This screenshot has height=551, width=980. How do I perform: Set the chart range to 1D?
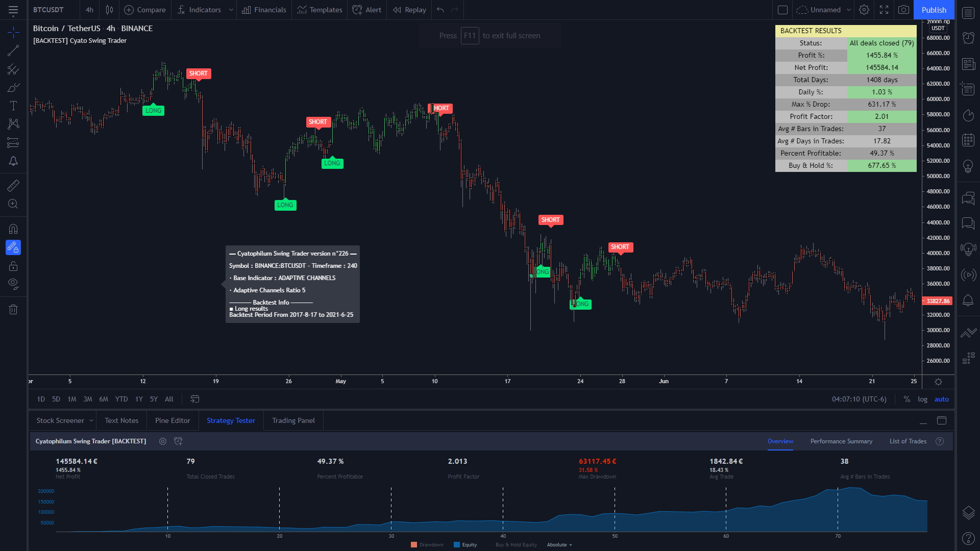point(41,399)
